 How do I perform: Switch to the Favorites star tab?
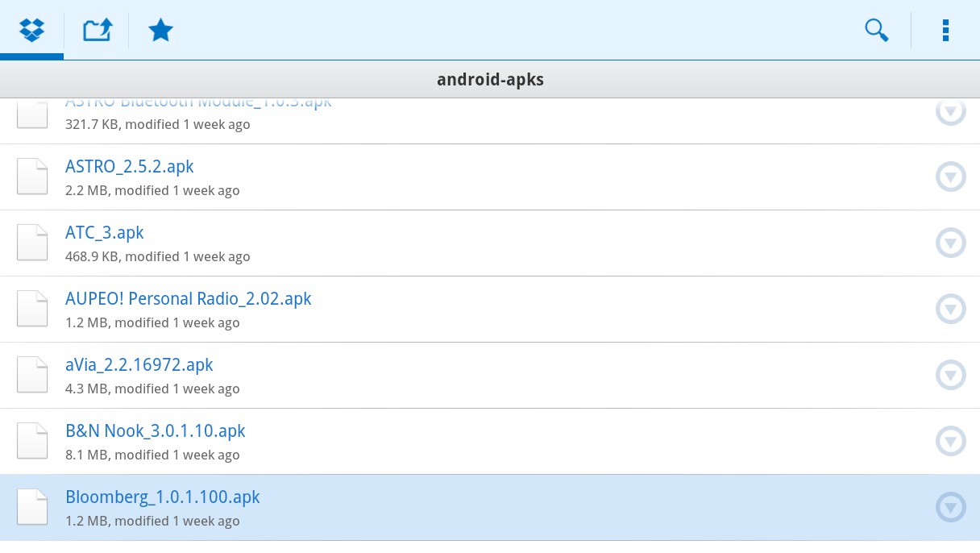[x=161, y=31]
